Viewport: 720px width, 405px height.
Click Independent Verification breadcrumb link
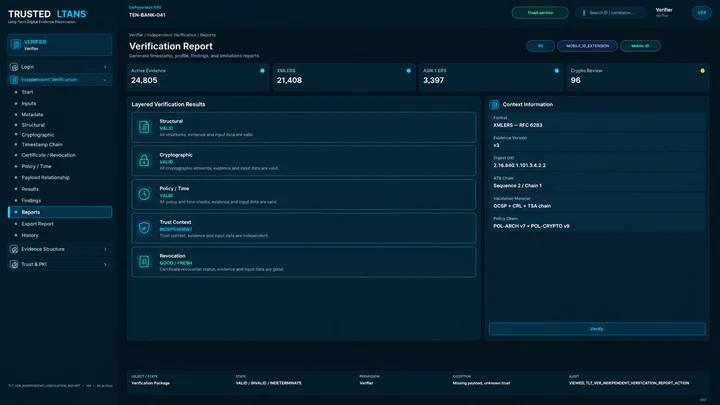pyautogui.click(x=171, y=35)
